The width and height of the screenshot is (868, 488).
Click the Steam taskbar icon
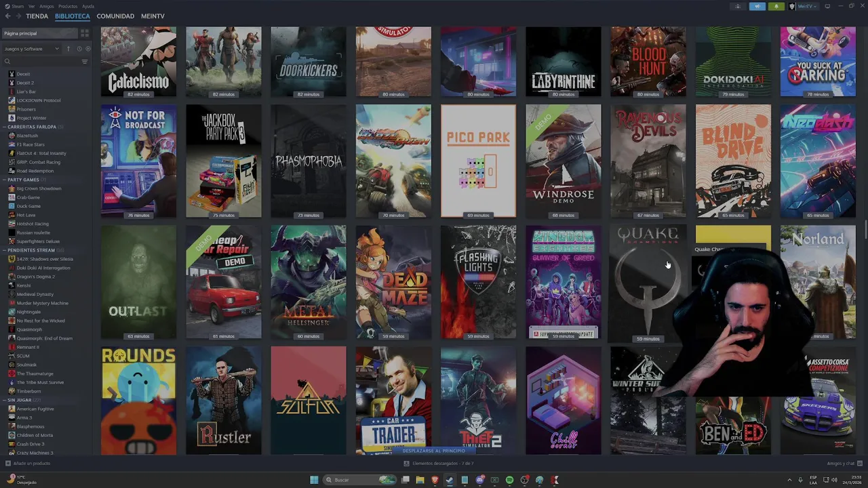450,480
